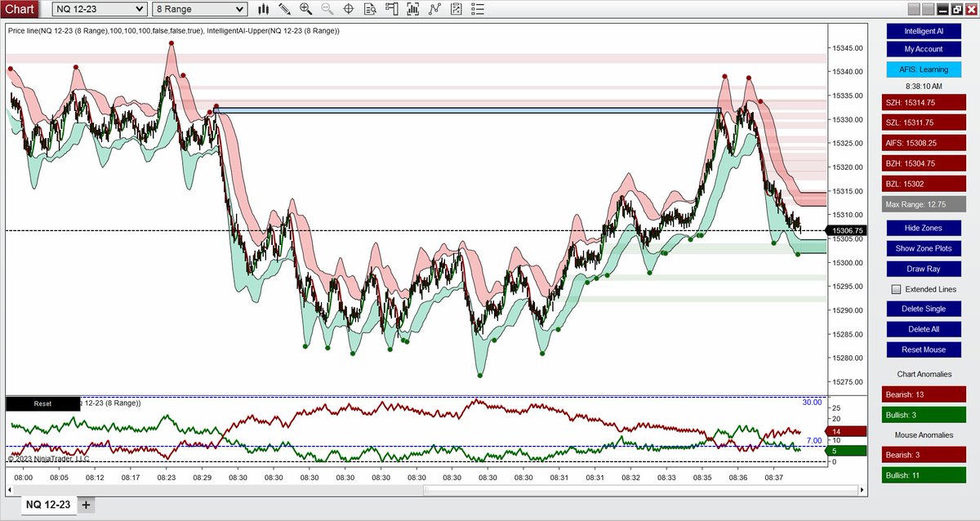Click the 7.00 indicator level label
The image size is (980, 521).
(x=814, y=441)
